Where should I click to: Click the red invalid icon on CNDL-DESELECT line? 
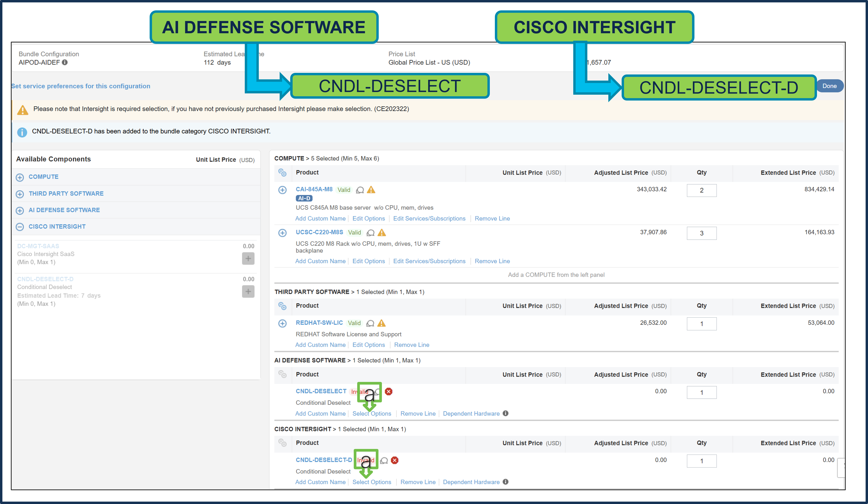click(388, 391)
